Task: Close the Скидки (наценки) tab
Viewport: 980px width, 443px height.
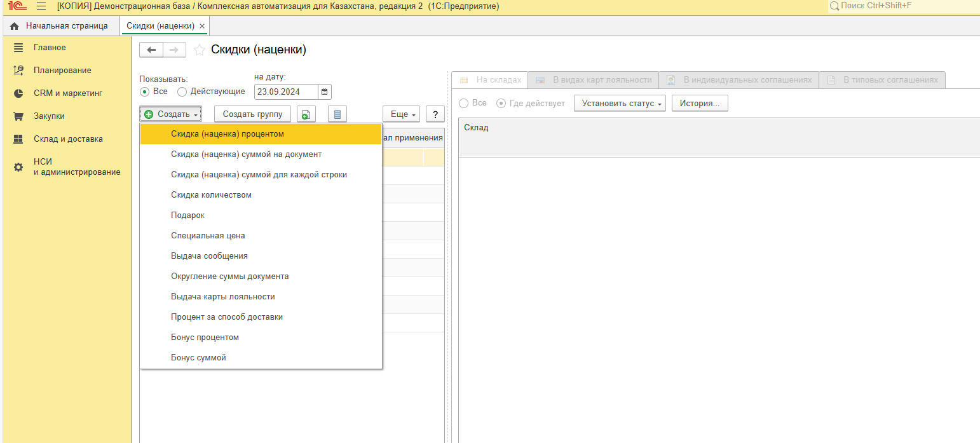Action: click(202, 26)
